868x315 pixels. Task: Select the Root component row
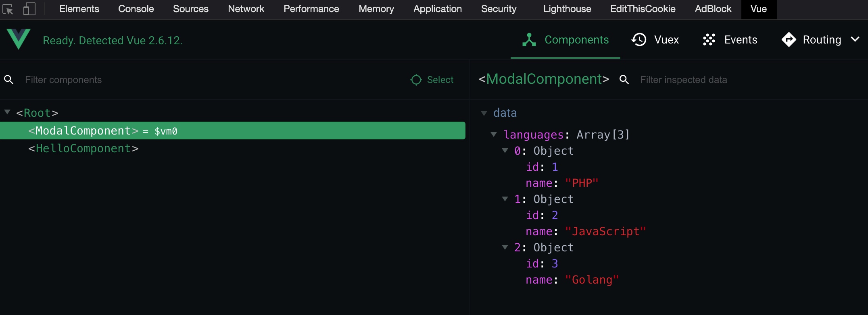[233, 113]
